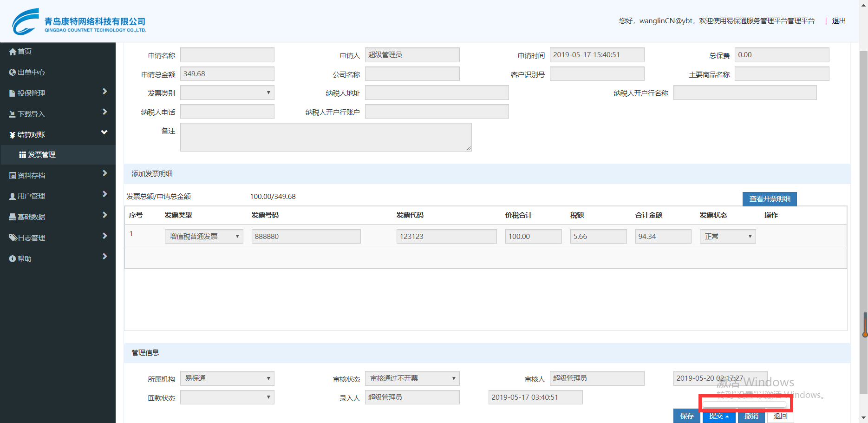Click the file icon beside 投保管理

click(x=13, y=93)
